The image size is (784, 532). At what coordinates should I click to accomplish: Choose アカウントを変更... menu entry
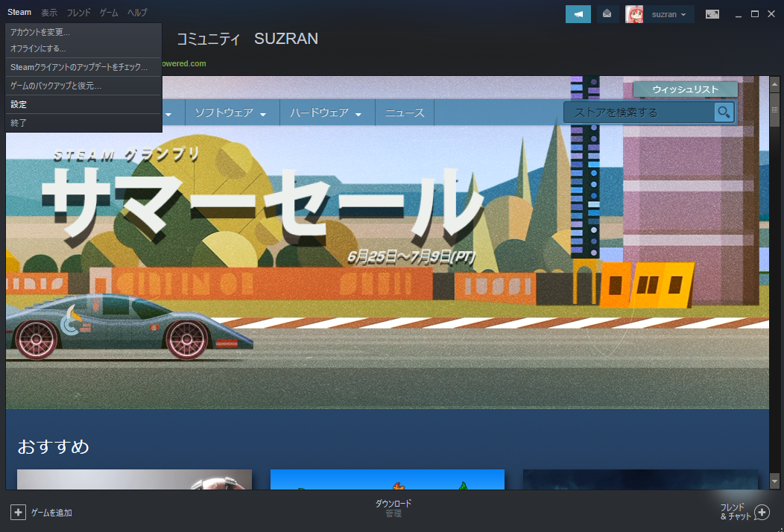coord(83,32)
